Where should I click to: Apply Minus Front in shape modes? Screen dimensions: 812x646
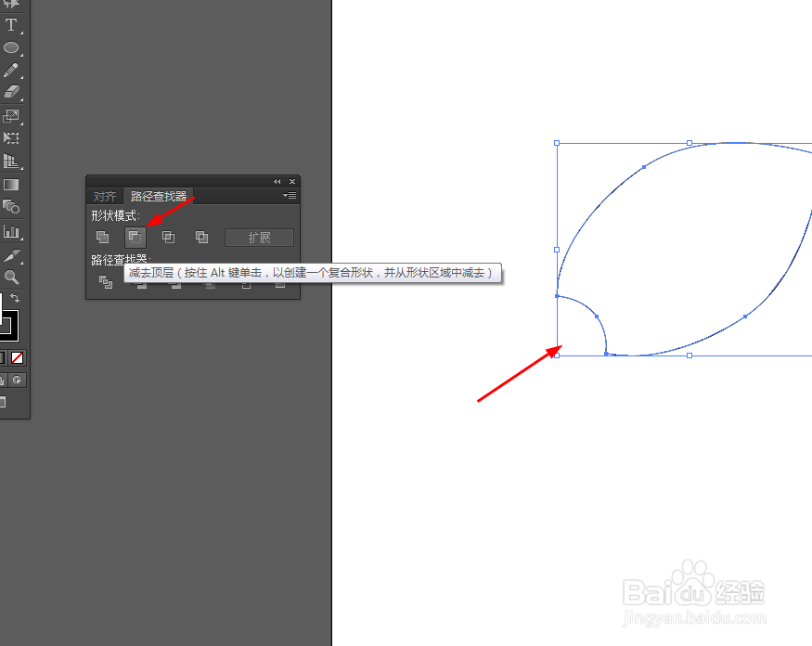coord(135,238)
